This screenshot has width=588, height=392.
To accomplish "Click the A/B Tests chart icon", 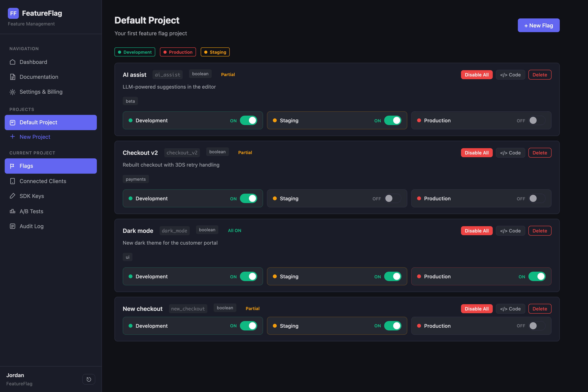I will point(13,211).
